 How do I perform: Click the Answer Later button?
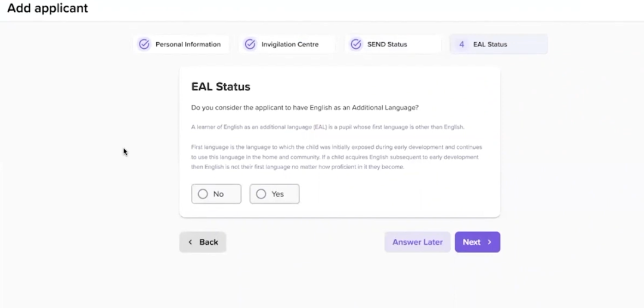[x=417, y=242]
